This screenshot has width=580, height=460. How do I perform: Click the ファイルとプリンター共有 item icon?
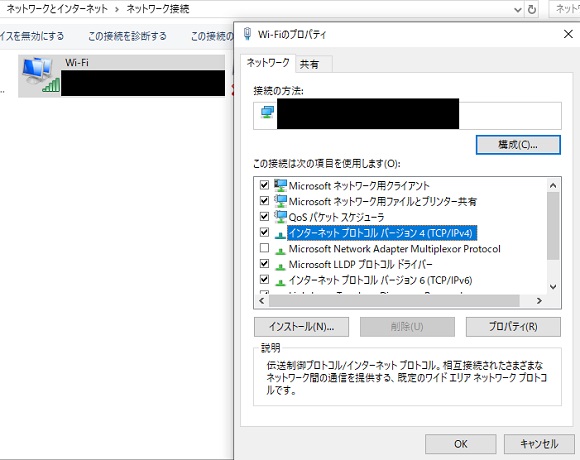click(280, 201)
